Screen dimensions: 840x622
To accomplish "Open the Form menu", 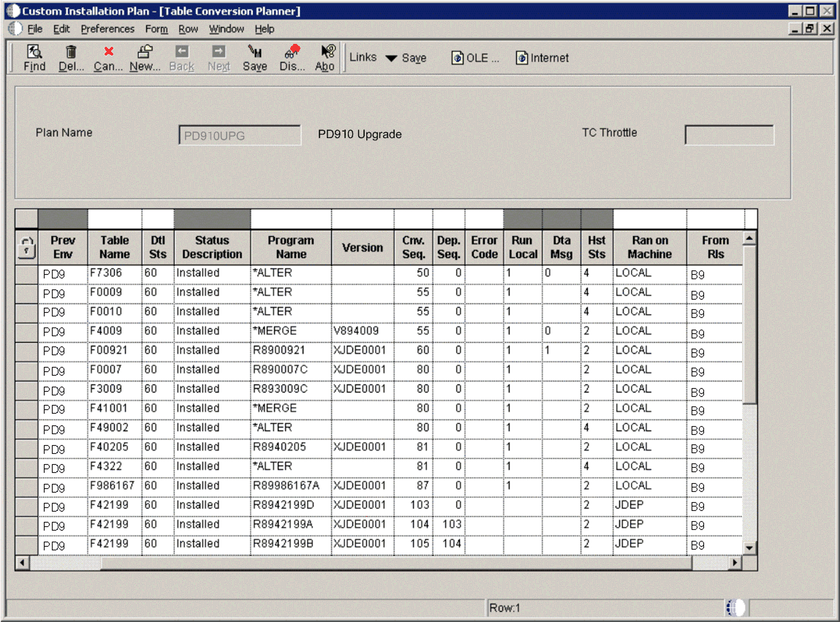I will tap(156, 29).
